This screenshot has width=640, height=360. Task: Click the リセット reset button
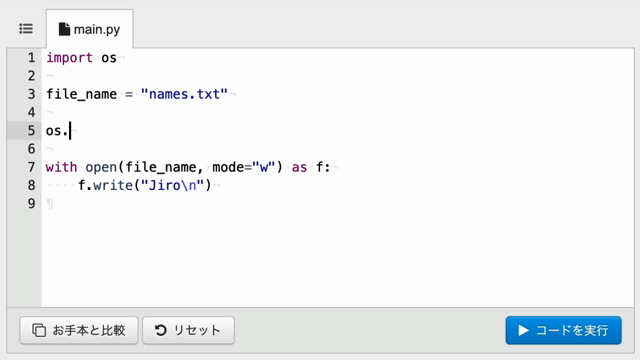pyautogui.click(x=188, y=330)
